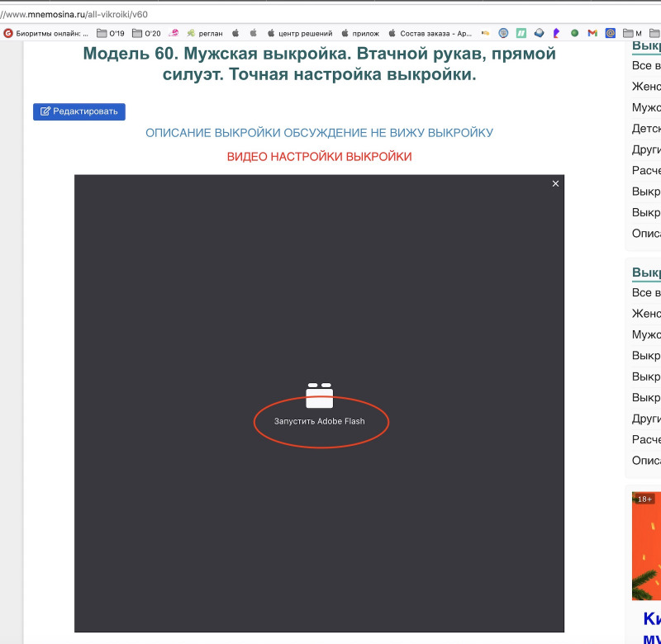Open ВИДЕО НАСТРОЙКИ ВЫКРОЙКИ link

319,157
